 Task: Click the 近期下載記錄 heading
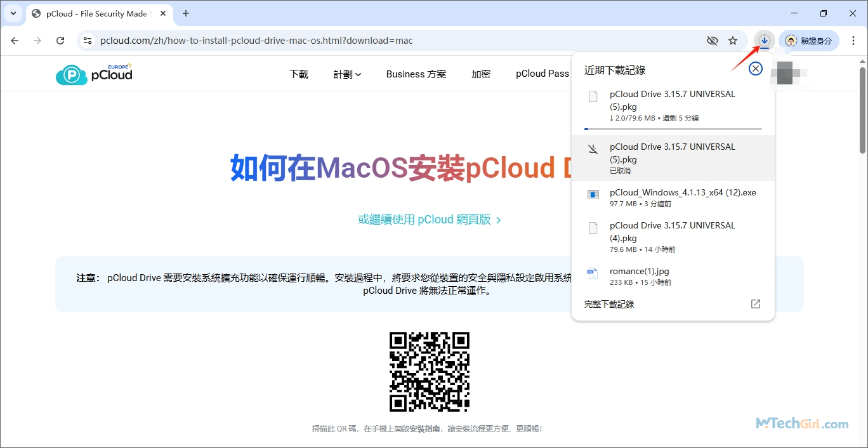[615, 70]
